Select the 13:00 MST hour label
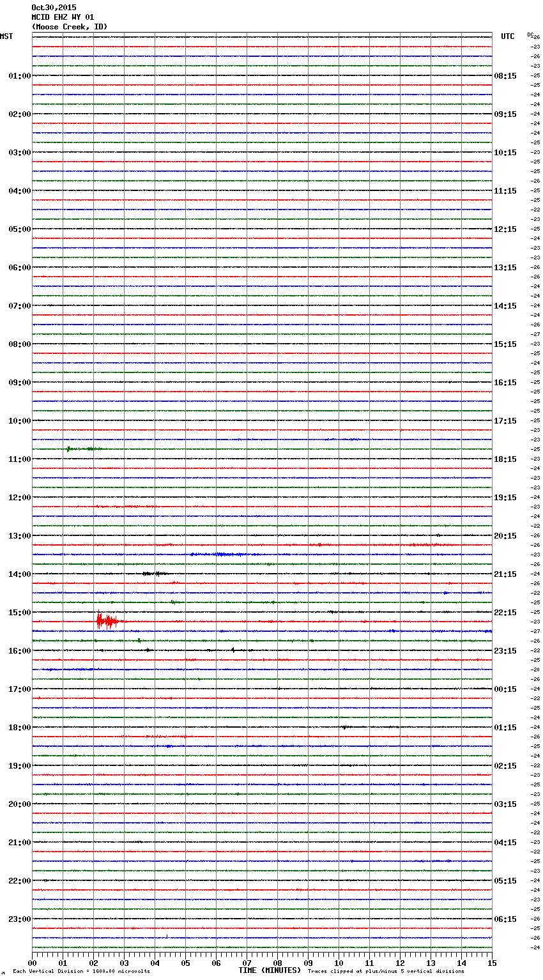The width and height of the screenshot is (543, 980). coord(20,536)
